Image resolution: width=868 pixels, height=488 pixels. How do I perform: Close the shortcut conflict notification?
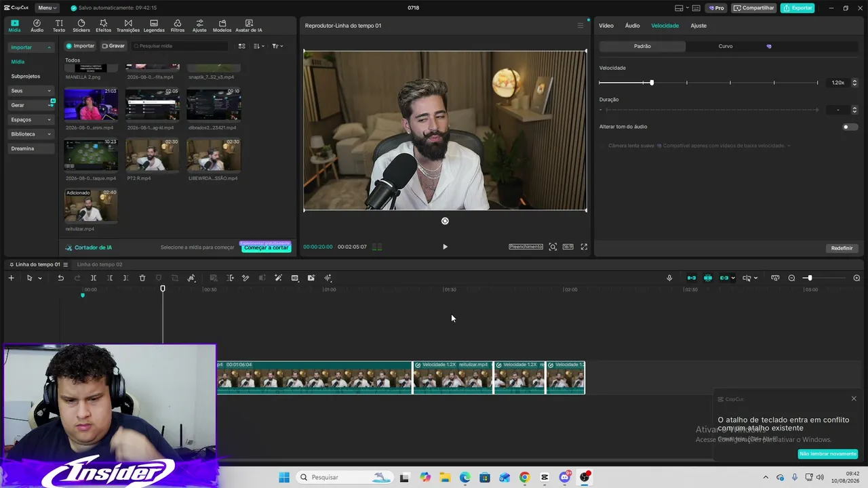tap(854, 399)
